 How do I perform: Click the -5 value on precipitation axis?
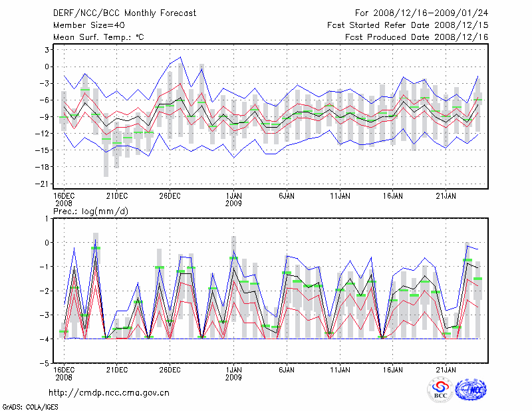tap(46, 364)
